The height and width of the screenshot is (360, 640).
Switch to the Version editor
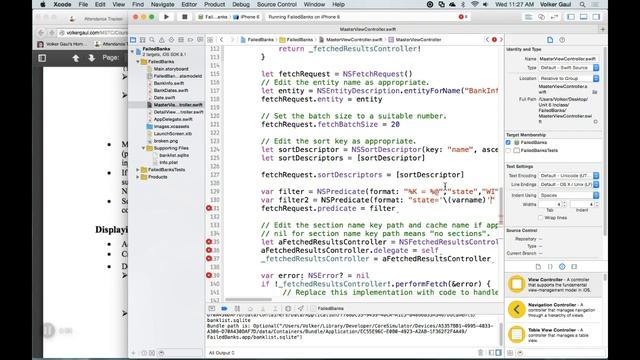pyautogui.click(x=554, y=17)
